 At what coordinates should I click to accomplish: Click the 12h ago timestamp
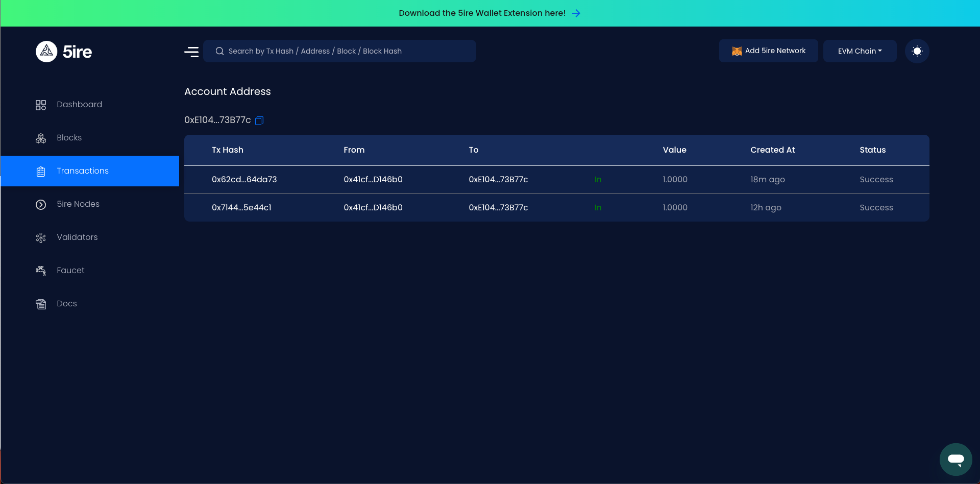[x=766, y=208]
